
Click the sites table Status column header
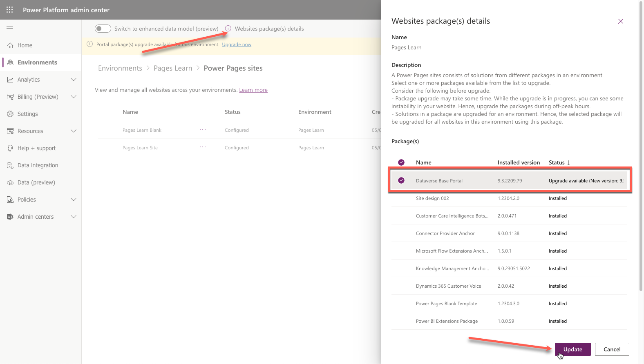click(233, 112)
